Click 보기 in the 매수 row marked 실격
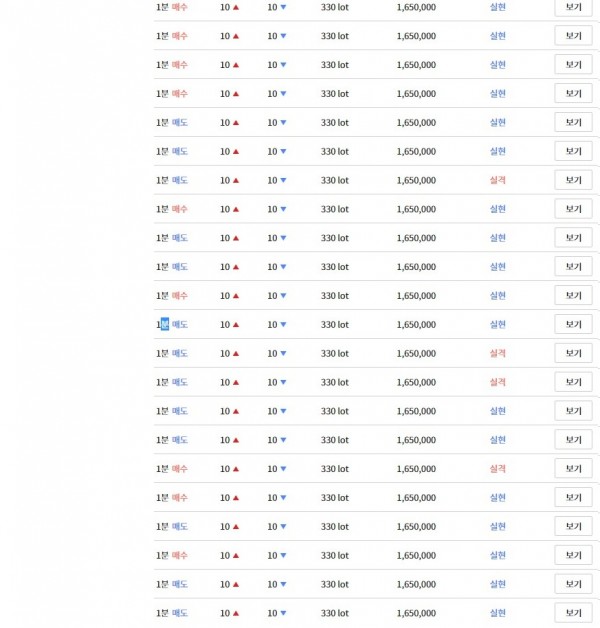This screenshot has height=628, width=600. tap(573, 468)
